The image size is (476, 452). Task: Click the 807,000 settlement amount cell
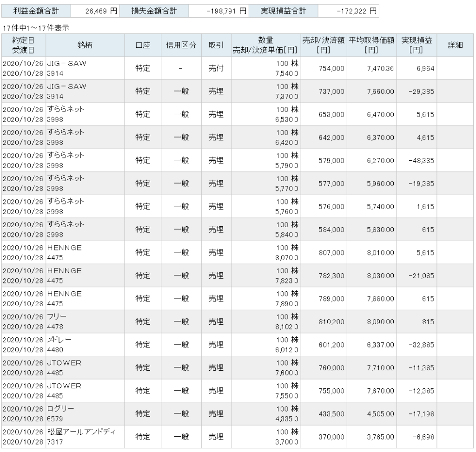click(x=324, y=253)
